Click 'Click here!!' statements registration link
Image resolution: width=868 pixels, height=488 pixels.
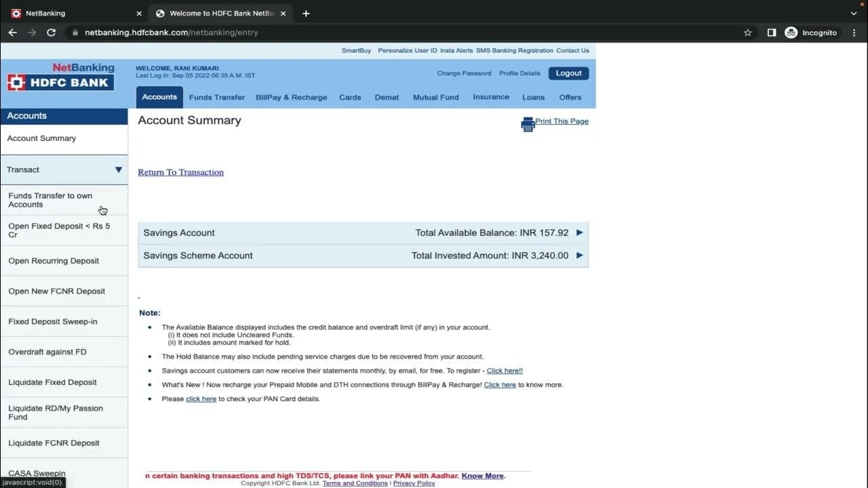[505, 371]
